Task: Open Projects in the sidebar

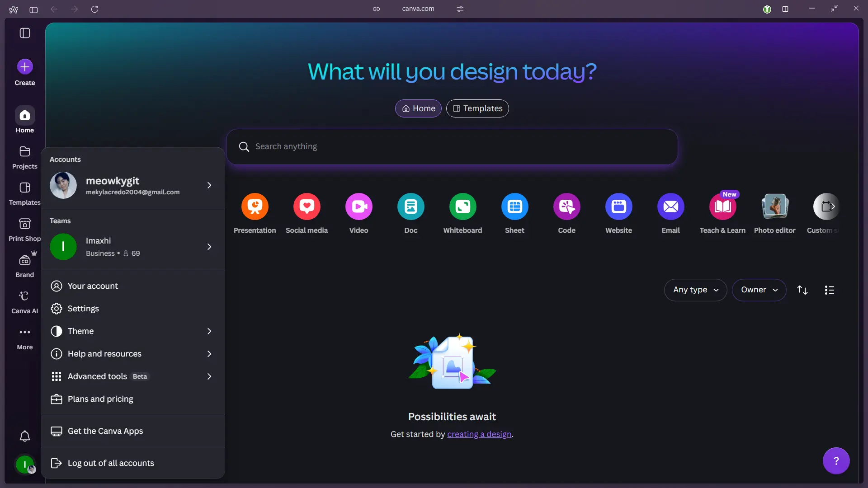Action: point(25,157)
